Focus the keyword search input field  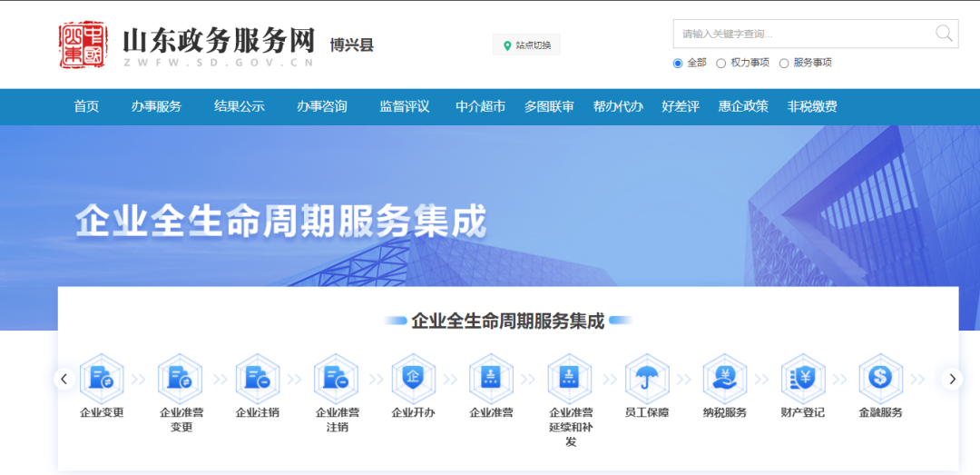point(803,34)
